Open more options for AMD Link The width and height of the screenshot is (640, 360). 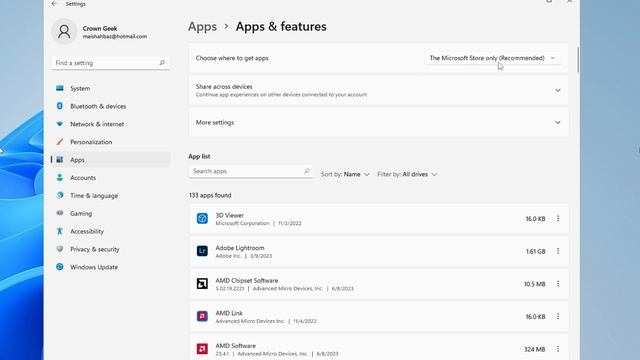coord(558,317)
